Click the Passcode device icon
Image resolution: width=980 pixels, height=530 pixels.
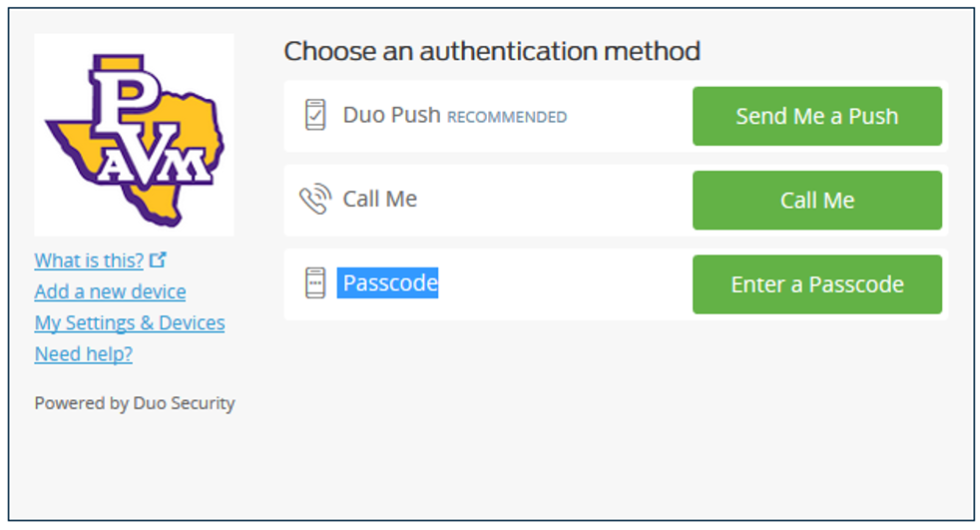coord(315,283)
